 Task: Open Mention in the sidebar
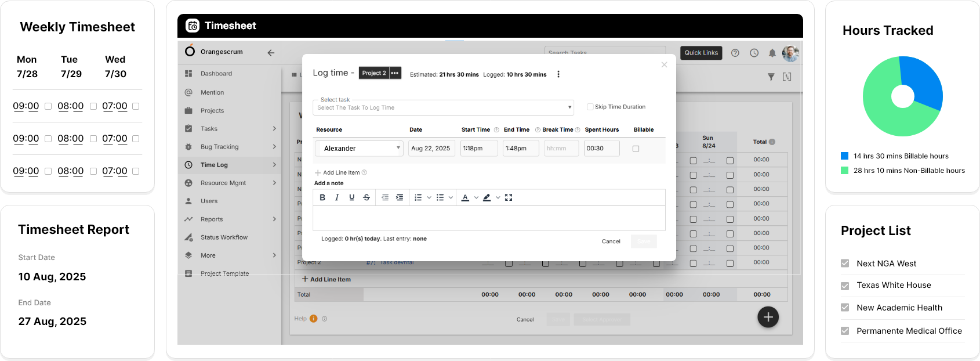click(x=212, y=92)
